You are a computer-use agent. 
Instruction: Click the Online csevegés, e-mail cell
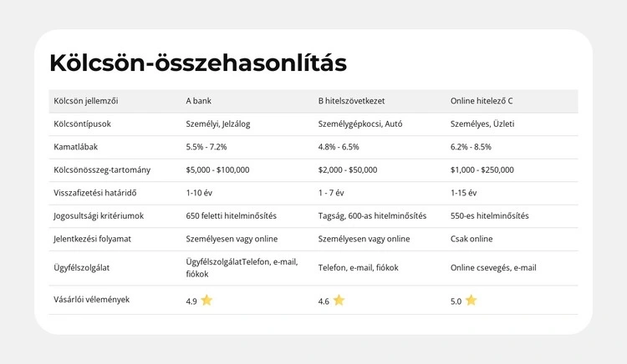pyautogui.click(x=493, y=268)
